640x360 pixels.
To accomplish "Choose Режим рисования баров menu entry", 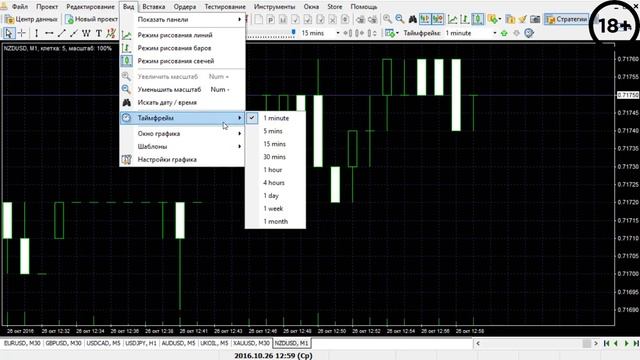I will point(182,48).
